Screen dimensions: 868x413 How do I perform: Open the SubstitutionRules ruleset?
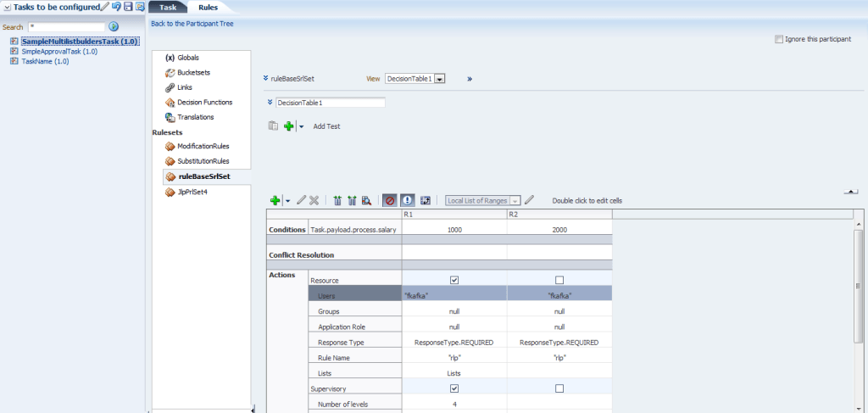point(203,161)
